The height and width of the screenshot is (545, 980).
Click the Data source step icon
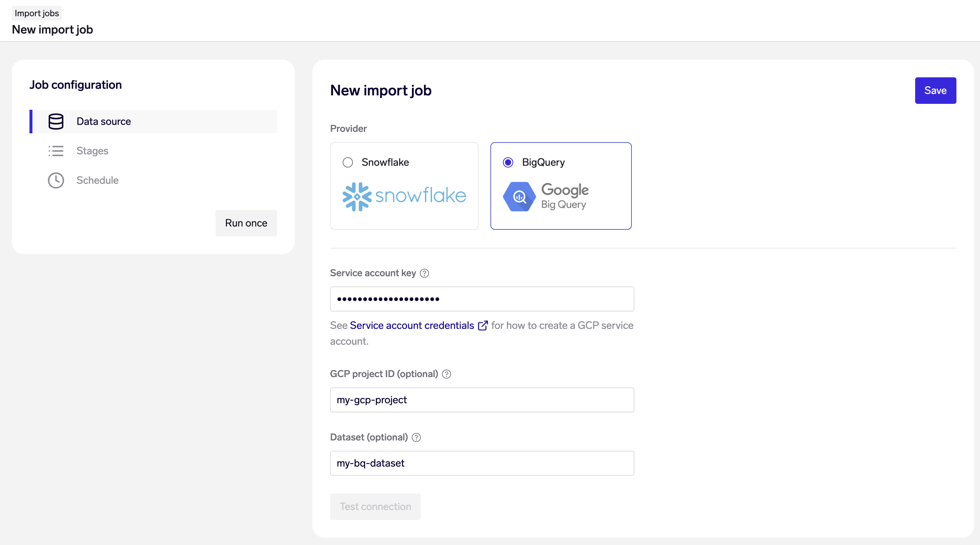click(x=56, y=121)
